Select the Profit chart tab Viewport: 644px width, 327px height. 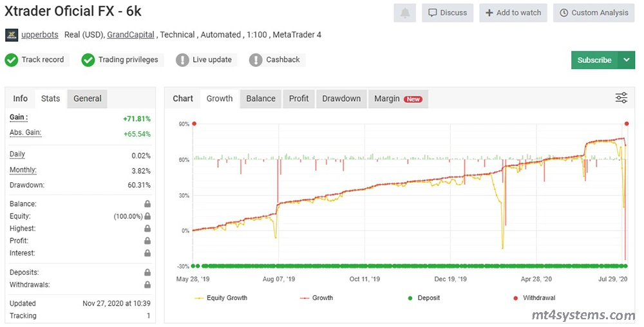(299, 98)
